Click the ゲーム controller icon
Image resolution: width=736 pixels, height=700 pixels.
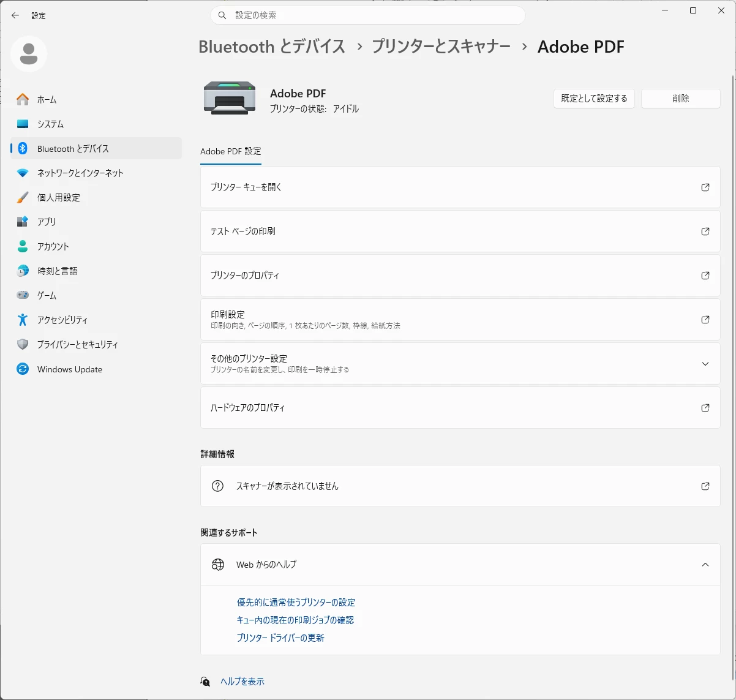pyautogui.click(x=23, y=295)
